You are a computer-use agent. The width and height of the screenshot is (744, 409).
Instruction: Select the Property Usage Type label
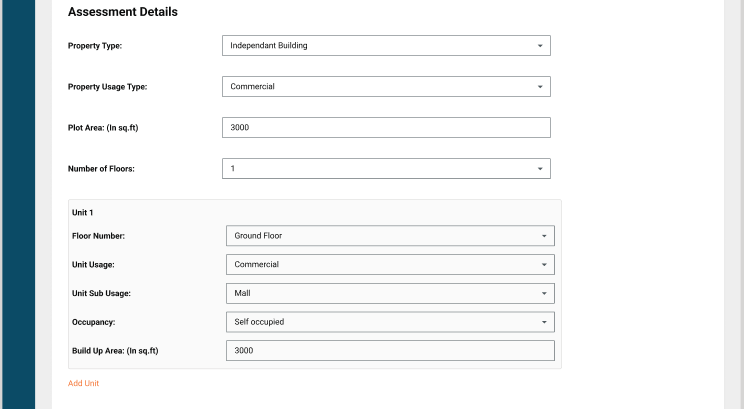point(108,87)
